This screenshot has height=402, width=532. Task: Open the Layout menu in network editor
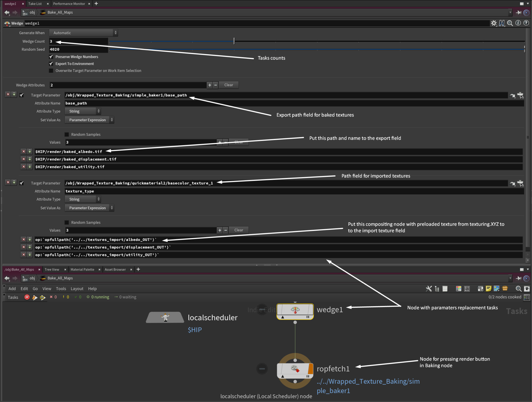click(x=77, y=288)
